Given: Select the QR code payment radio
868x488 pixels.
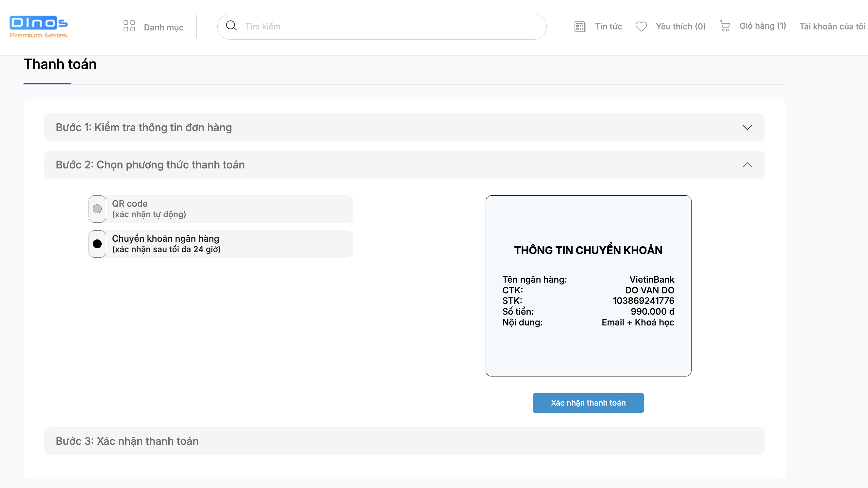Looking at the screenshot, I should point(97,209).
